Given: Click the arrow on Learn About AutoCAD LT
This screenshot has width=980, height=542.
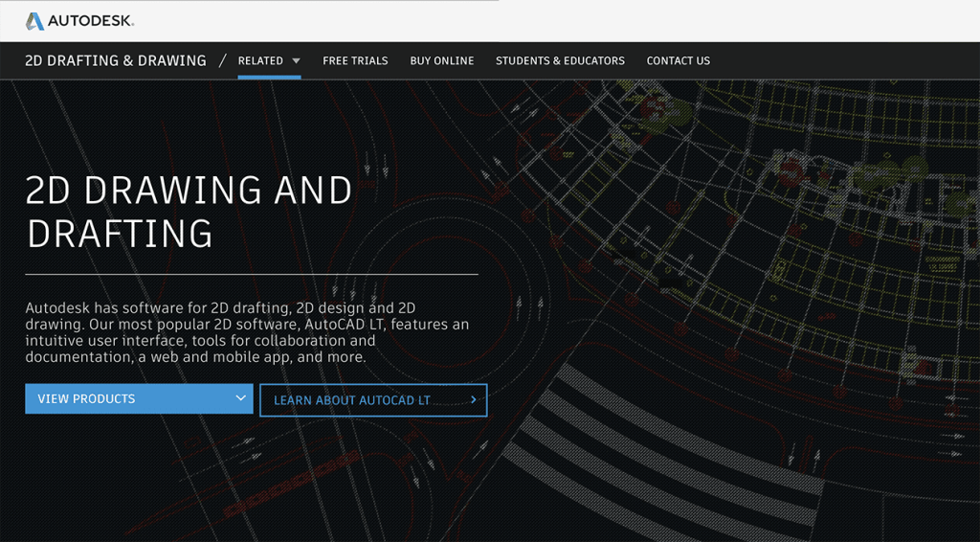Looking at the screenshot, I should tap(473, 399).
